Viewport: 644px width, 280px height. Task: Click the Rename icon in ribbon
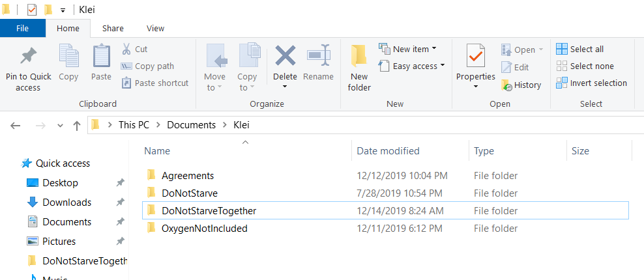click(x=318, y=57)
